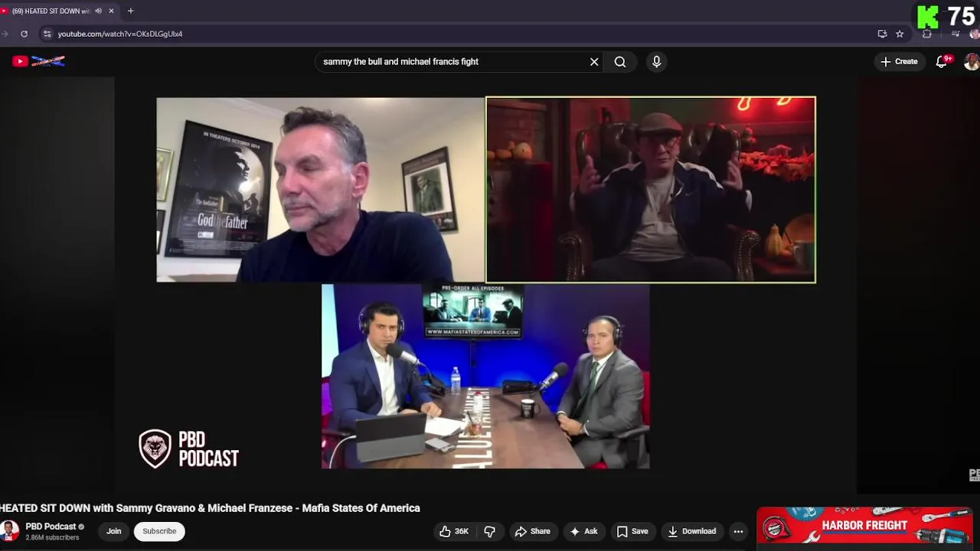
Task: Dislike the video with thumbs down
Action: (x=490, y=531)
